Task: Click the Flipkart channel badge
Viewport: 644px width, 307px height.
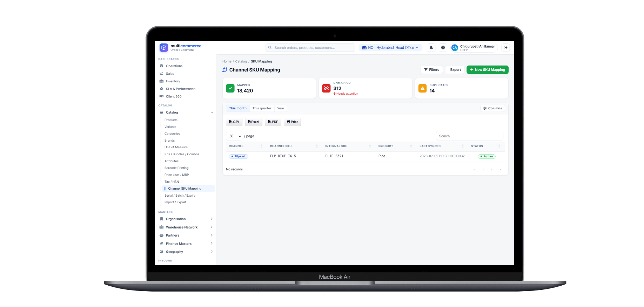Action: click(x=239, y=156)
